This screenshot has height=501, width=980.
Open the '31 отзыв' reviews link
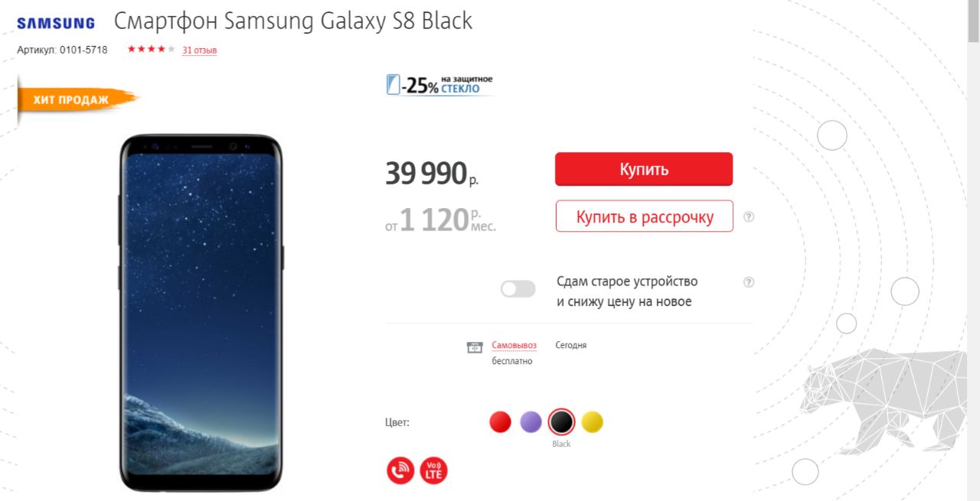point(200,50)
